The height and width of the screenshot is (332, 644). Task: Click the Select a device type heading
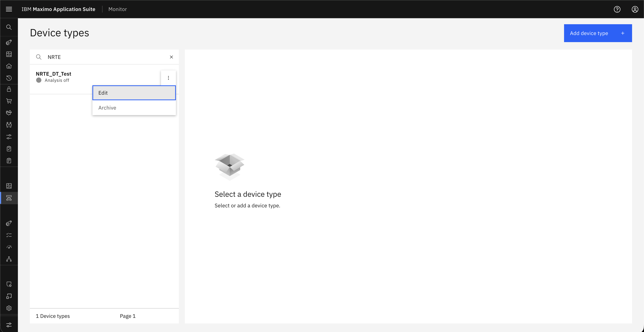pyautogui.click(x=248, y=194)
